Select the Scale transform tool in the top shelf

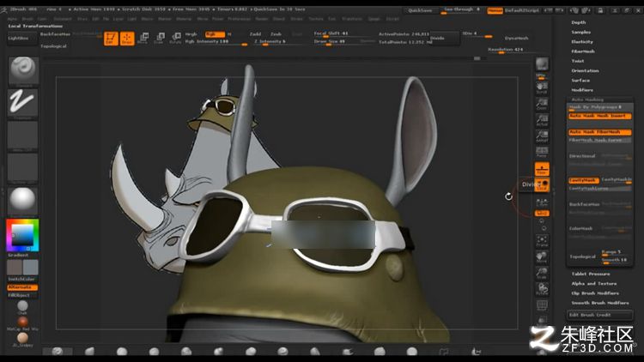(x=160, y=39)
